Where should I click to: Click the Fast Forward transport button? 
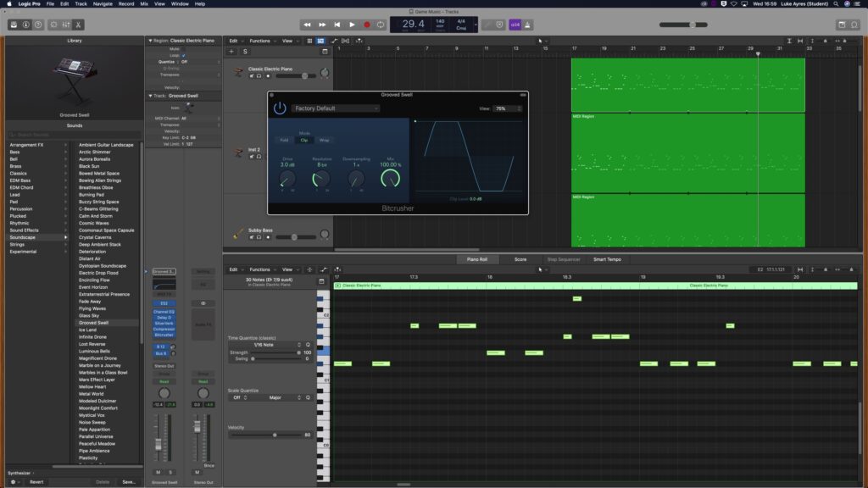click(322, 25)
